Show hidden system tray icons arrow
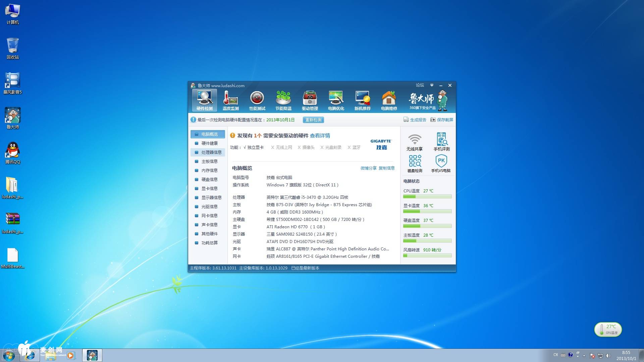The width and height of the screenshot is (644, 362). (584, 355)
